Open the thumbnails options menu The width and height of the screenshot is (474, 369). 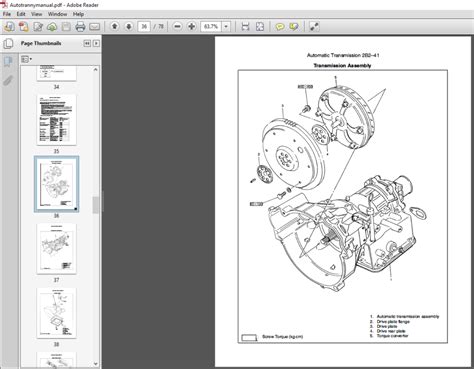[x=26, y=59]
